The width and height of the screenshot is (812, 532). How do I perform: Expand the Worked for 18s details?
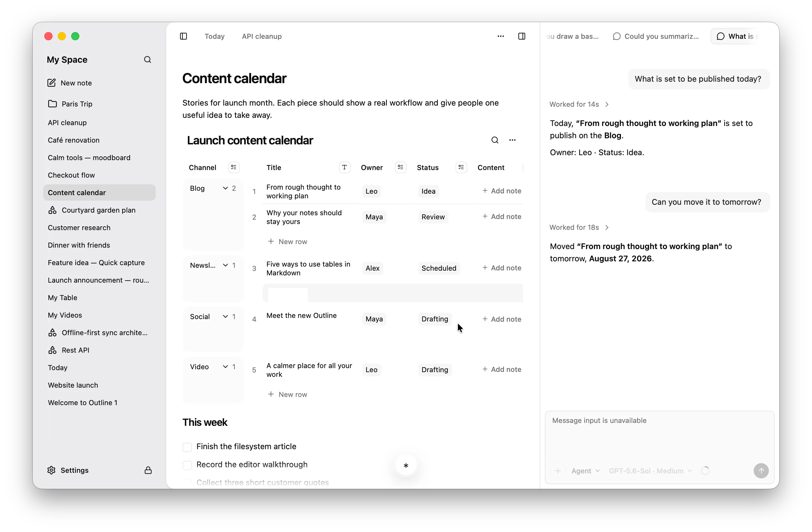[579, 227]
